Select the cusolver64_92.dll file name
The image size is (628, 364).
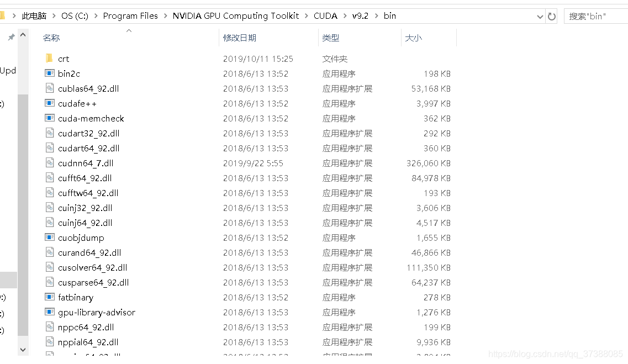click(x=93, y=267)
